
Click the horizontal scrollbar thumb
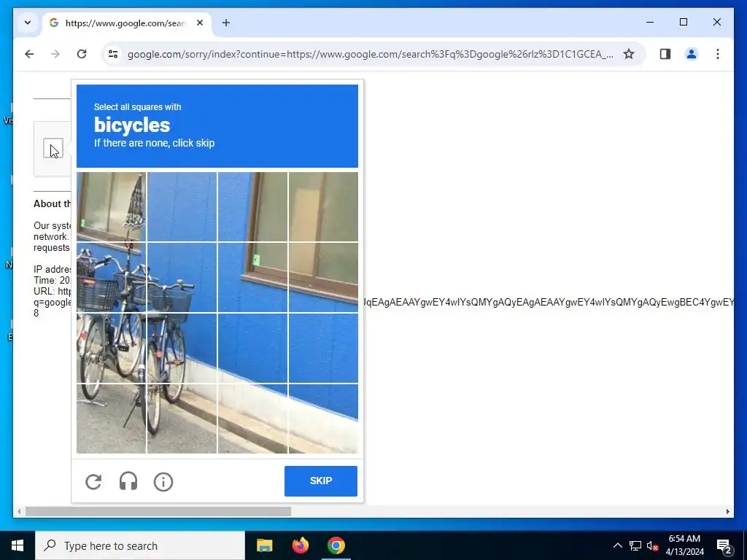click(x=158, y=511)
